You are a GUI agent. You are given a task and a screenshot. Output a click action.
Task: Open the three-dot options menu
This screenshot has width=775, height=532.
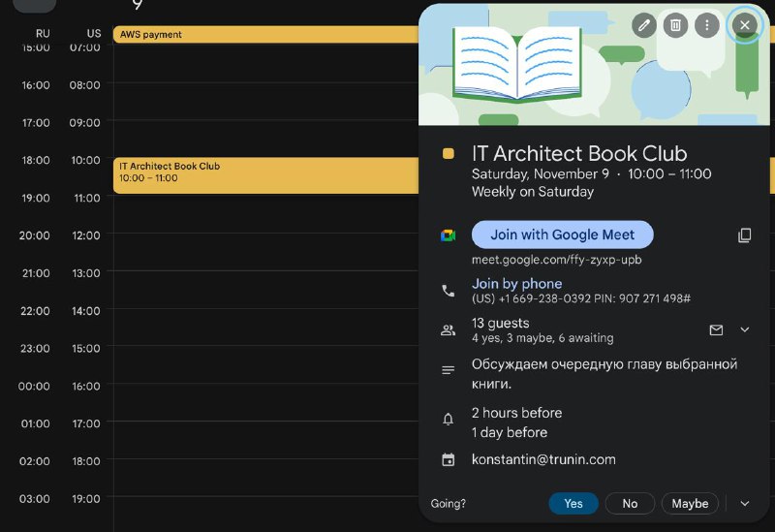[707, 25]
